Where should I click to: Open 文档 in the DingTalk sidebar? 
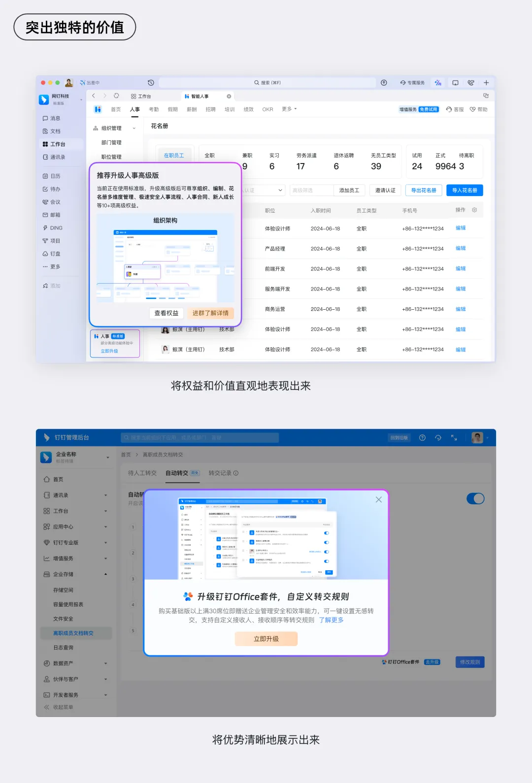[x=51, y=131]
